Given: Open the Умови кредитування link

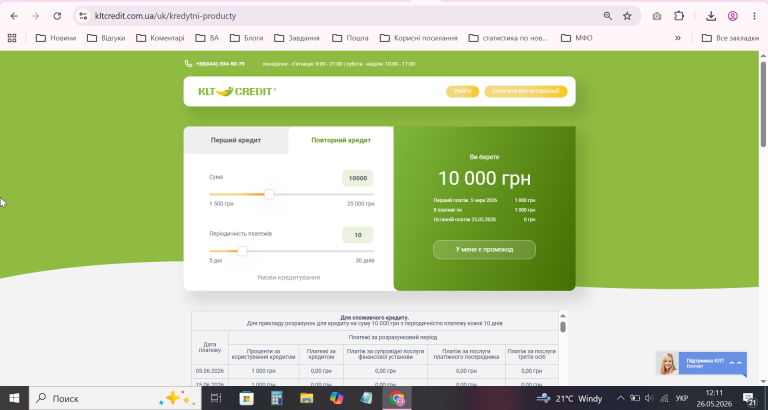Looking at the screenshot, I should point(288,277).
